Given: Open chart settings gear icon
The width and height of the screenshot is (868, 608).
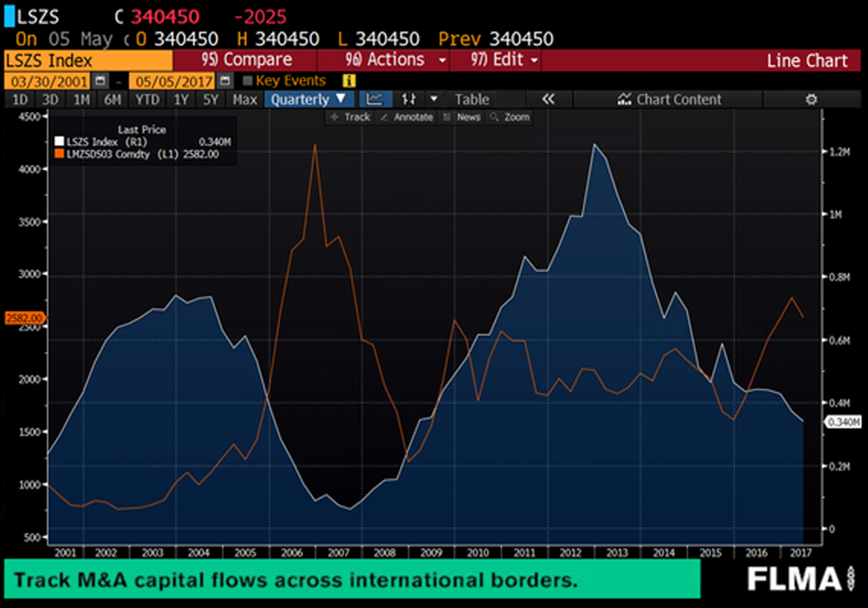Looking at the screenshot, I should click(x=810, y=99).
